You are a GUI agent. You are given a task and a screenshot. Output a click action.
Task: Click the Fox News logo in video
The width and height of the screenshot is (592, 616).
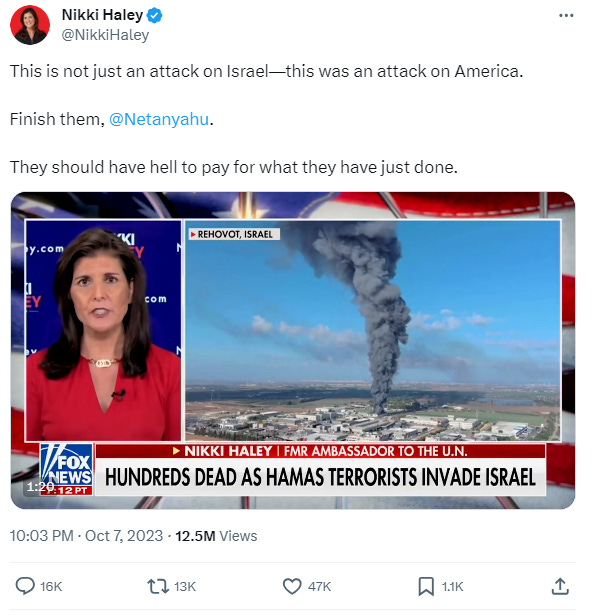tap(67, 469)
